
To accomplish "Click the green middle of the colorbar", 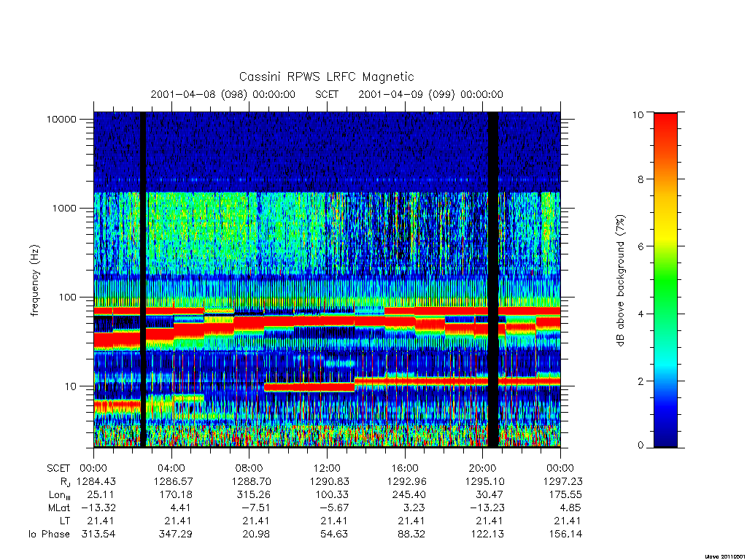I will pos(665,280).
